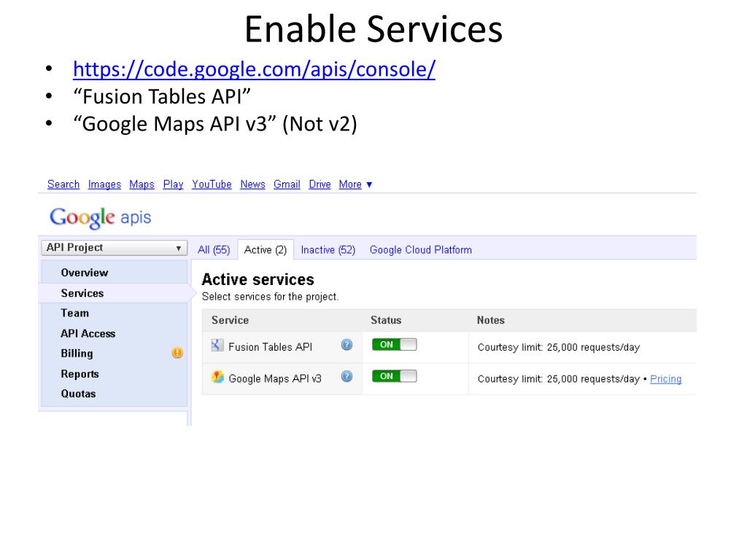Click the News link in top bar
Viewport: 747px width, 560px height.
pos(252,184)
